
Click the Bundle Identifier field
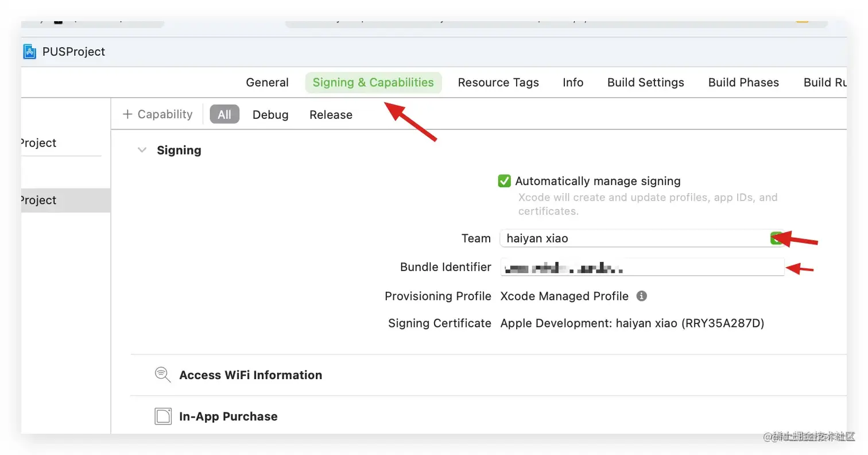coord(642,267)
